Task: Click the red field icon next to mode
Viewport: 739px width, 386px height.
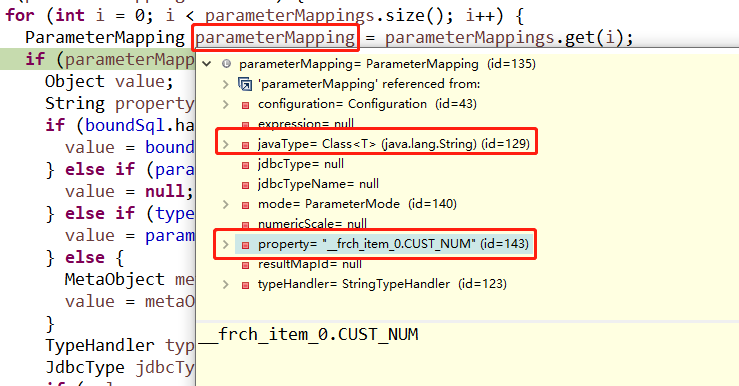Action: (x=245, y=205)
